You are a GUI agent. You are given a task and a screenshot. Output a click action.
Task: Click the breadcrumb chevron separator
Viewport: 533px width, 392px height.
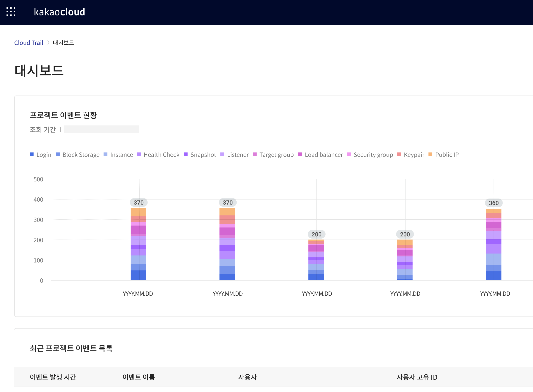coord(48,43)
